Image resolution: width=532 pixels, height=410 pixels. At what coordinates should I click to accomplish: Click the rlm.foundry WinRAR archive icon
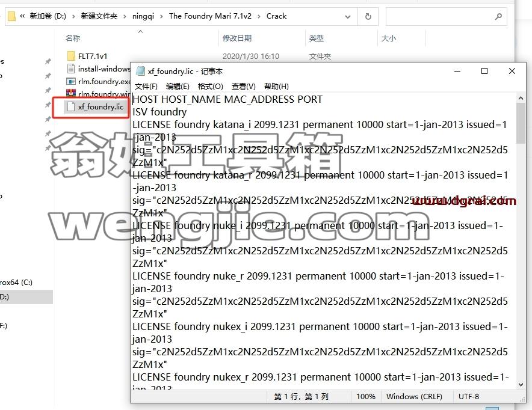[x=71, y=93]
